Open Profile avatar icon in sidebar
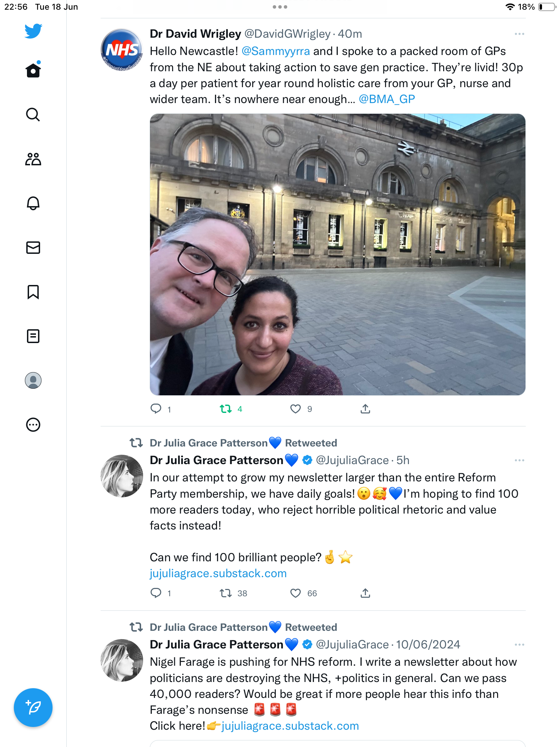This screenshot has width=560, height=747. (33, 380)
